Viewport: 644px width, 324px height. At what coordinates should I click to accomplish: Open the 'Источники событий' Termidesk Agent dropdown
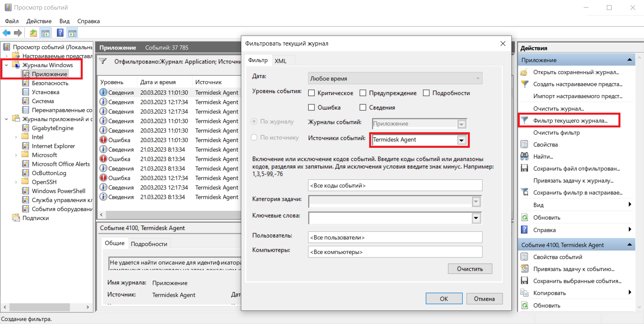point(461,140)
